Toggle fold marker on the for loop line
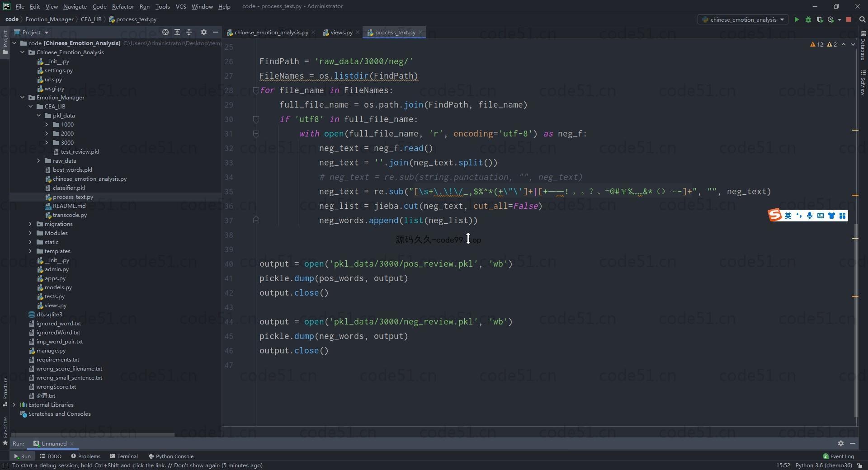 (256, 90)
